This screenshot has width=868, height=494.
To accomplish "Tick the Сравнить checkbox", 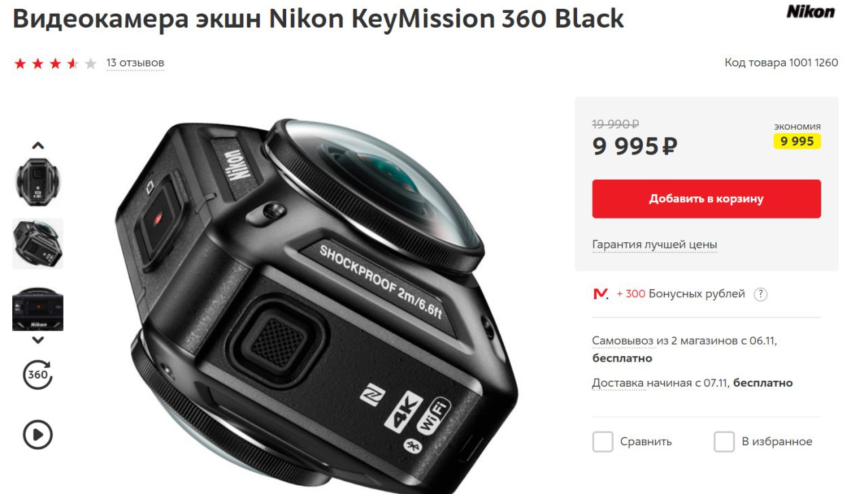I will [x=603, y=442].
